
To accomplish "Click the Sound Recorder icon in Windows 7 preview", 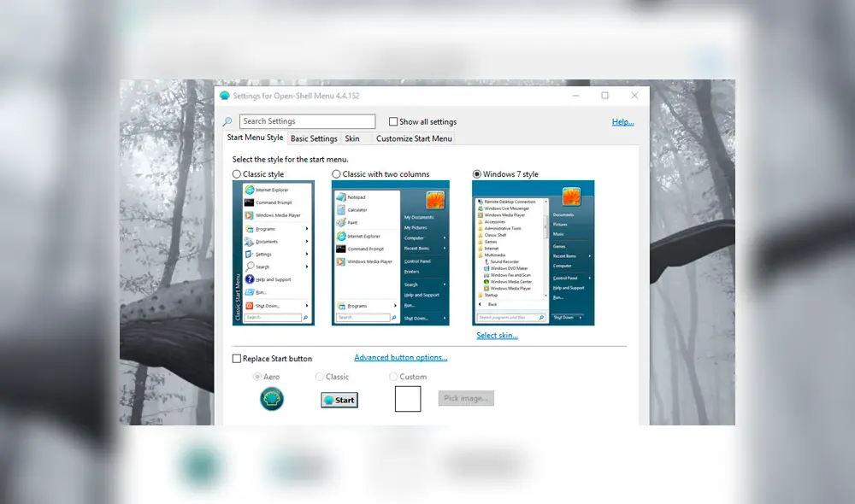I will point(487,261).
